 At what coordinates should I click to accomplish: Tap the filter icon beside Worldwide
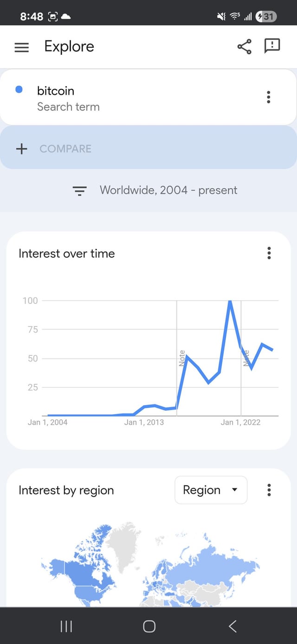pyautogui.click(x=80, y=191)
